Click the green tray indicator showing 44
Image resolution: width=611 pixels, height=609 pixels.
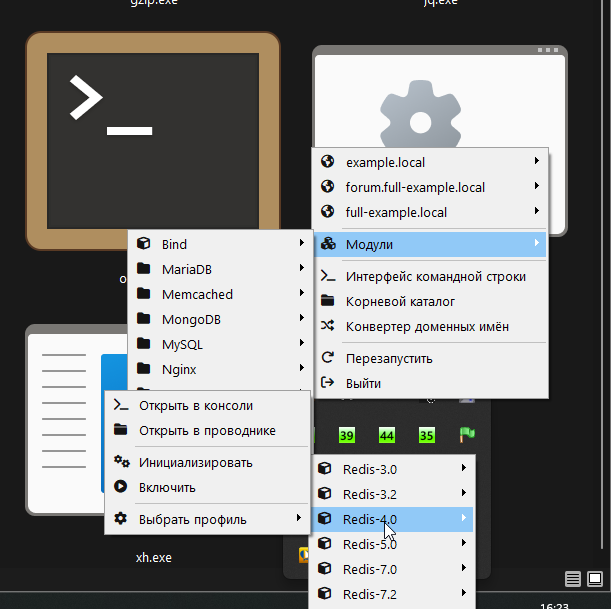click(387, 436)
